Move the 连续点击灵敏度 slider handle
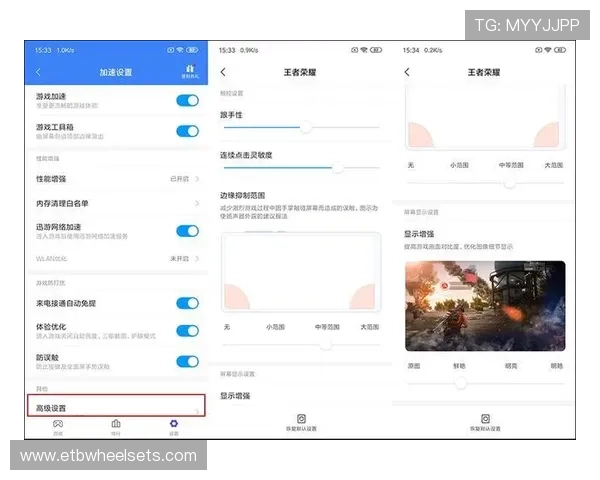This screenshot has width=600, height=480. [338, 167]
